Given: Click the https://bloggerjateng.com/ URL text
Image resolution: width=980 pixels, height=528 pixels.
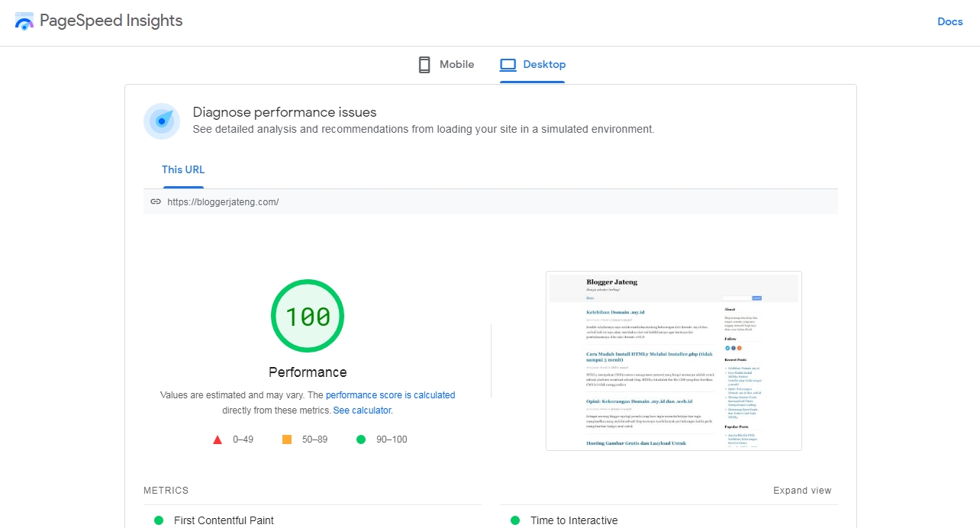Looking at the screenshot, I should coord(223,202).
